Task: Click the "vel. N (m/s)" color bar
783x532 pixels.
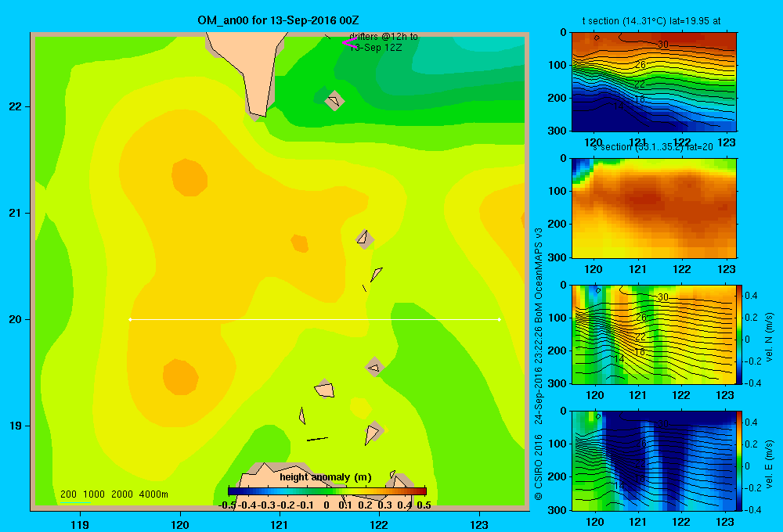Action: point(740,334)
